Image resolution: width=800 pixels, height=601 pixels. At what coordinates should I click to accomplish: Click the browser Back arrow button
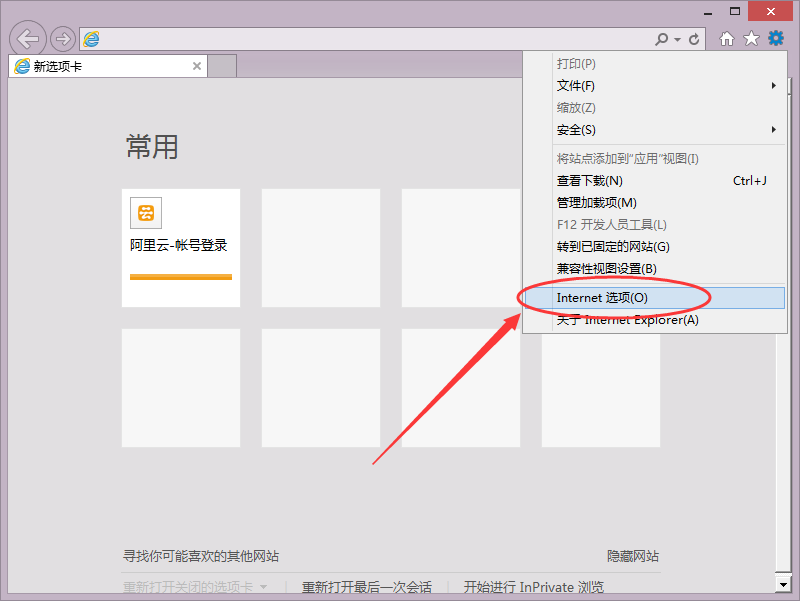click(x=28, y=39)
